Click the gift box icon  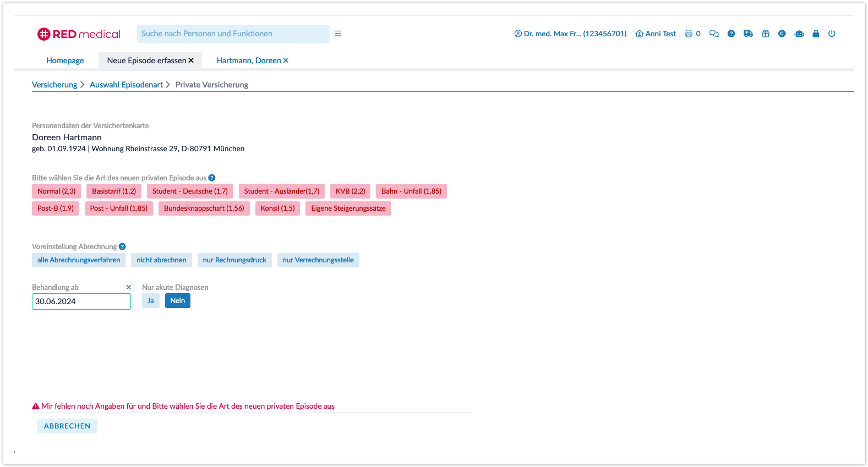click(765, 34)
